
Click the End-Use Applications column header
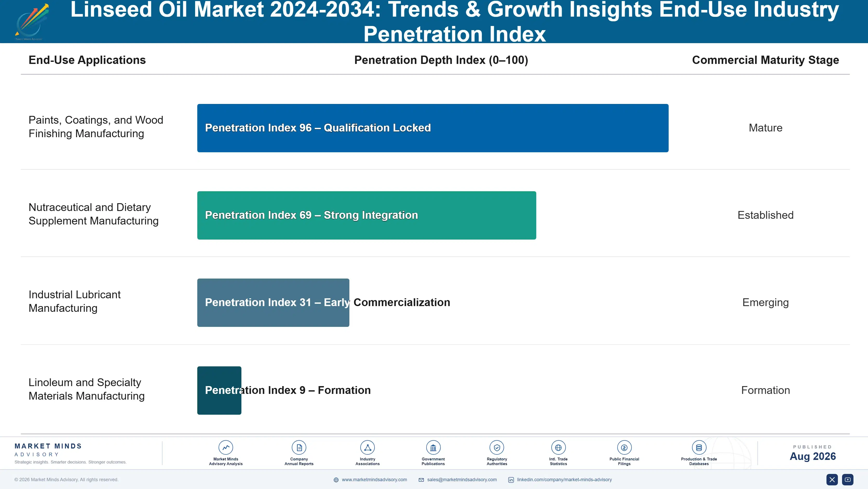point(87,60)
